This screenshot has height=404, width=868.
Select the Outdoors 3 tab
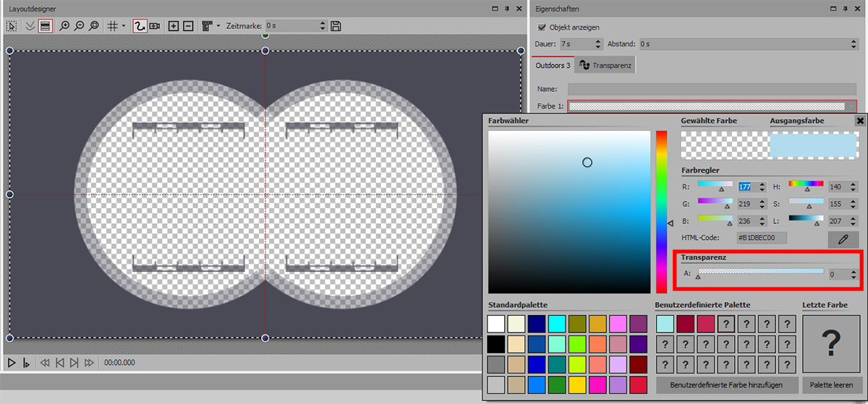(x=553, y=66)
